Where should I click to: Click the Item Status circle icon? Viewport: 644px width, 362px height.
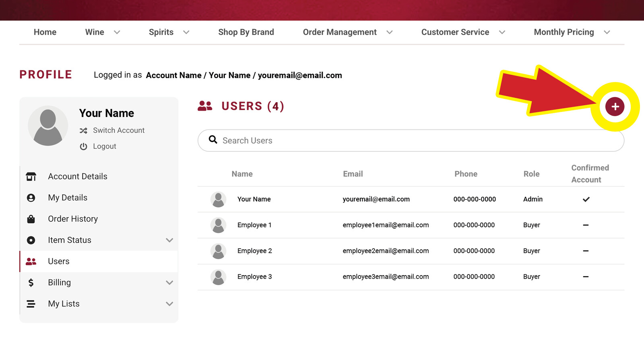[31, 240]
